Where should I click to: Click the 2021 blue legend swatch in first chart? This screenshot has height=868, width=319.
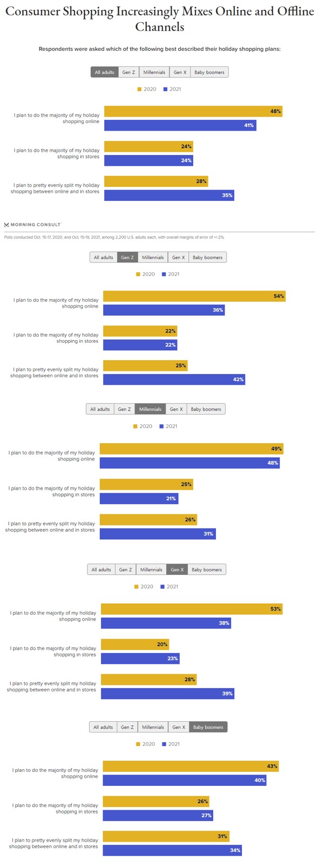pyautogui.click(x=165, y=89)
